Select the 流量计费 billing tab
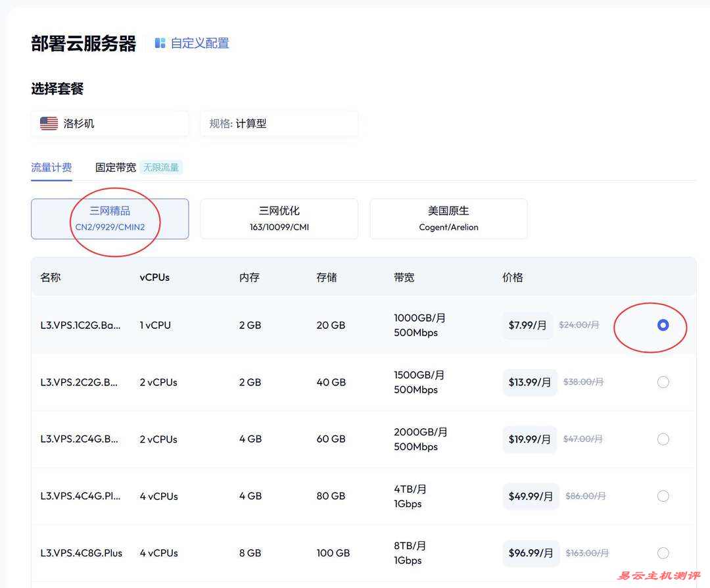 52,167
